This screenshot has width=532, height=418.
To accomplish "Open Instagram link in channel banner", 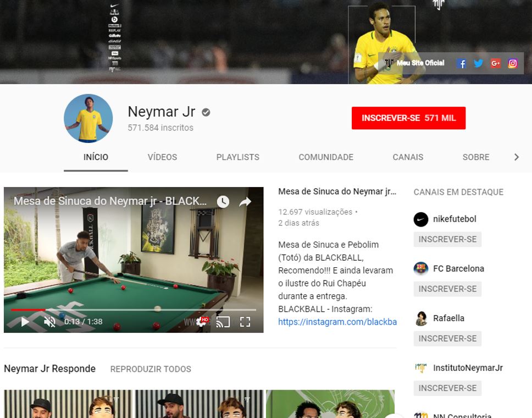I will click(513, 63).
